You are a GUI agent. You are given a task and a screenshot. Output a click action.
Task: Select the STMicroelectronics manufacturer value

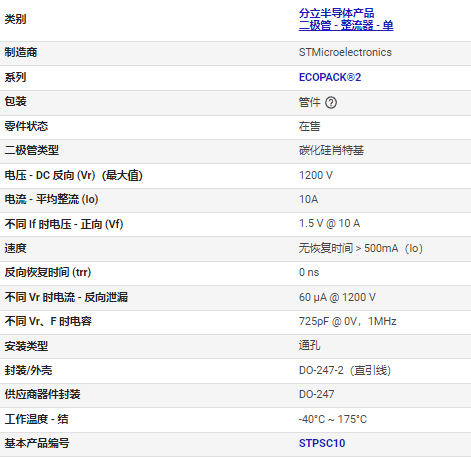[345, 52]
